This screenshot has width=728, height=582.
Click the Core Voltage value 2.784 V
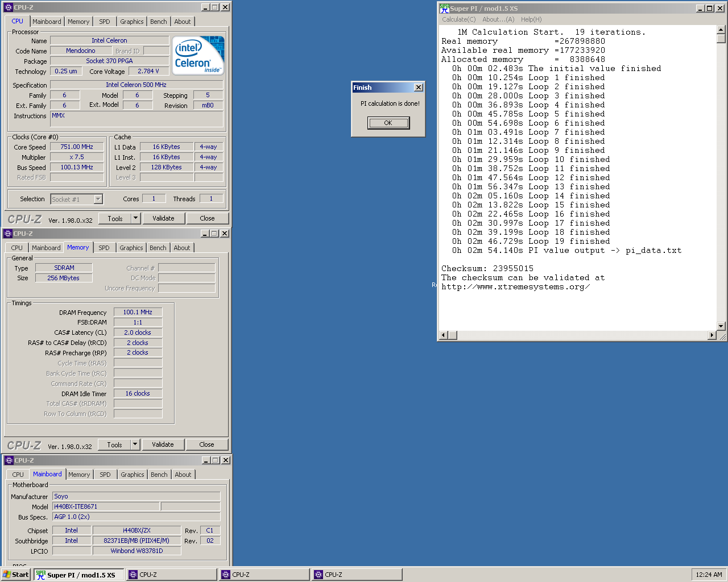pyautogui.click(x=148, y=71)
